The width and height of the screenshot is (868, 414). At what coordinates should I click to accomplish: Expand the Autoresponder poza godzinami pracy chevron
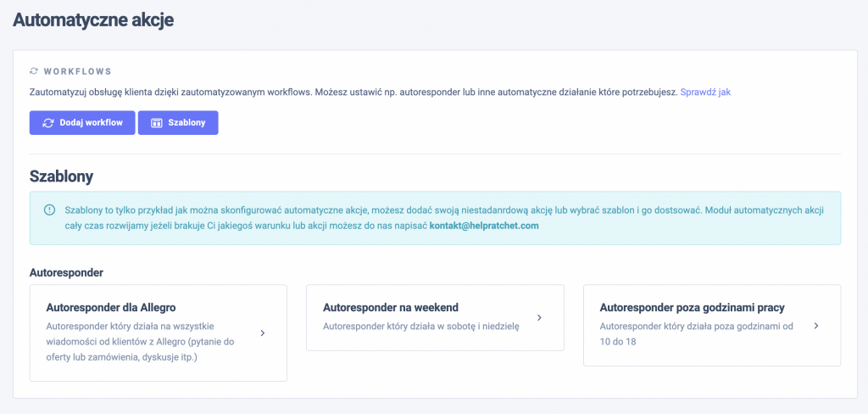pyautogui.click(x=816, y=326)
